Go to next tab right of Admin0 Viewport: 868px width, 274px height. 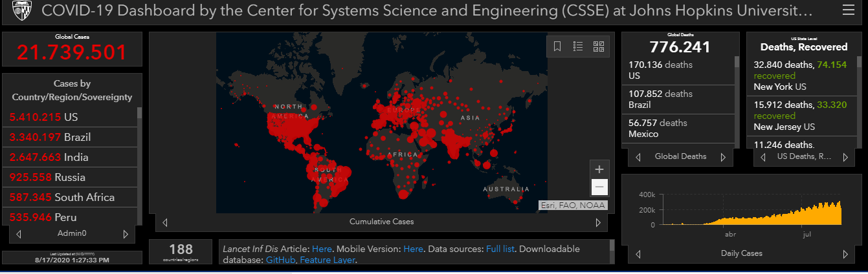pos(126,233)
